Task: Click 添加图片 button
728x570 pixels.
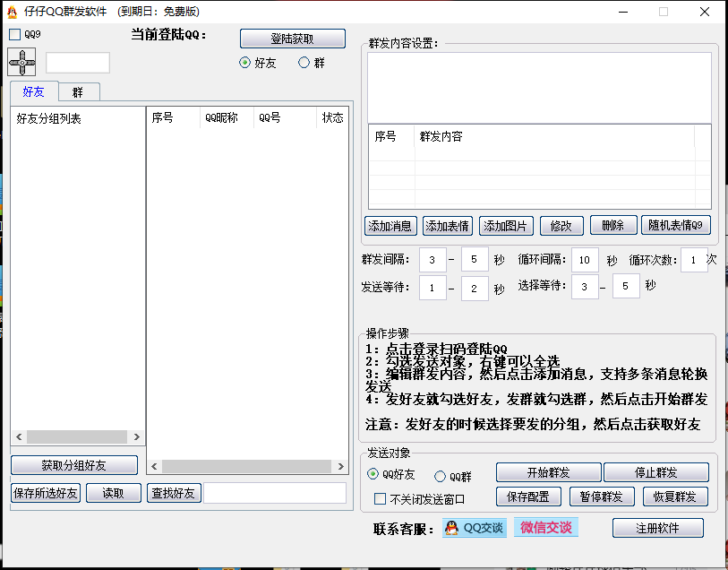Action: (x=506, y=226)
